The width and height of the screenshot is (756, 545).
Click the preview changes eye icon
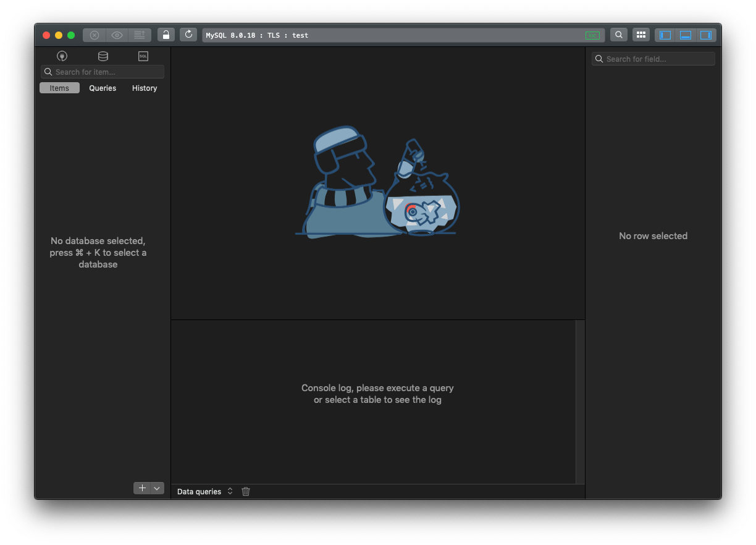click(x=117, y=35)
